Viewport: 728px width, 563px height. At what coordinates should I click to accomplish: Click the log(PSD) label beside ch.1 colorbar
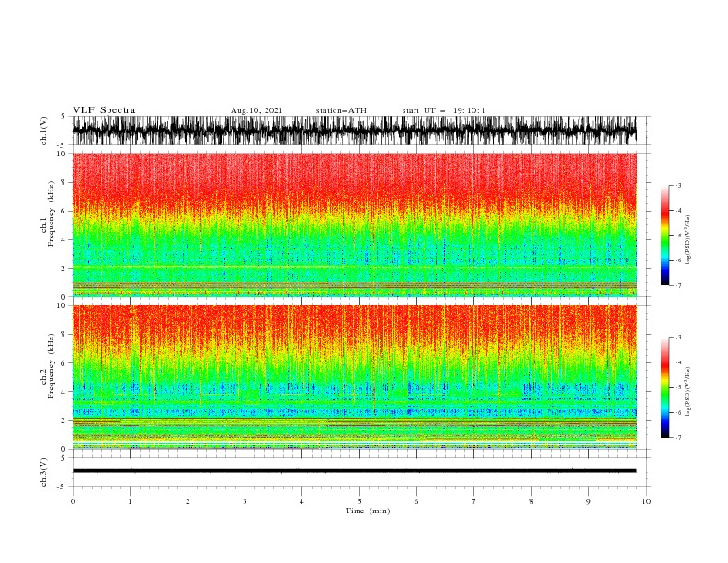click(x=688, y=240)
